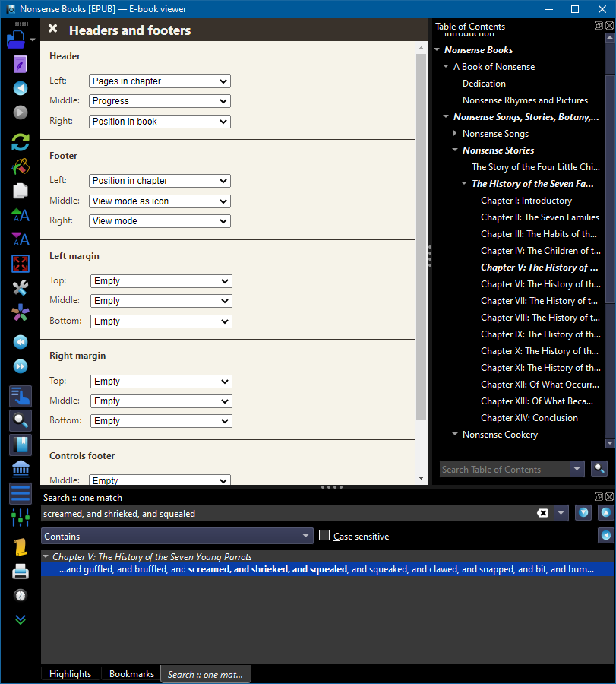The image size is (616, 684).
Task: Open Footer Middle 'View mode as icon' dropdown
Action: (x=160, y=201)
